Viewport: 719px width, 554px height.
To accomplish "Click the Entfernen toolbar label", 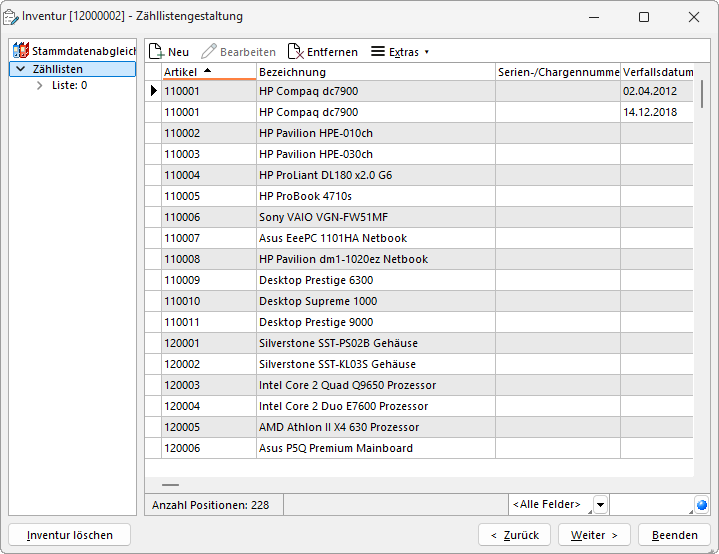I will pyautogui.click(x=332, y=52).
